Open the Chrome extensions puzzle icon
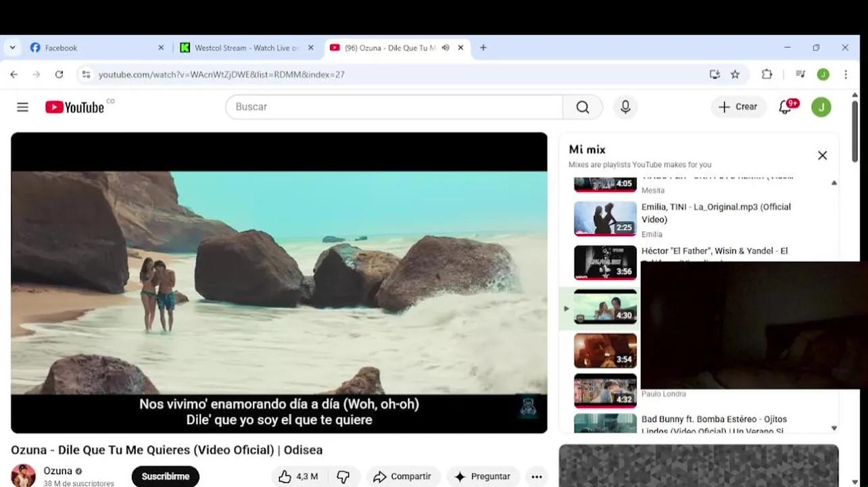 point(767,74)
